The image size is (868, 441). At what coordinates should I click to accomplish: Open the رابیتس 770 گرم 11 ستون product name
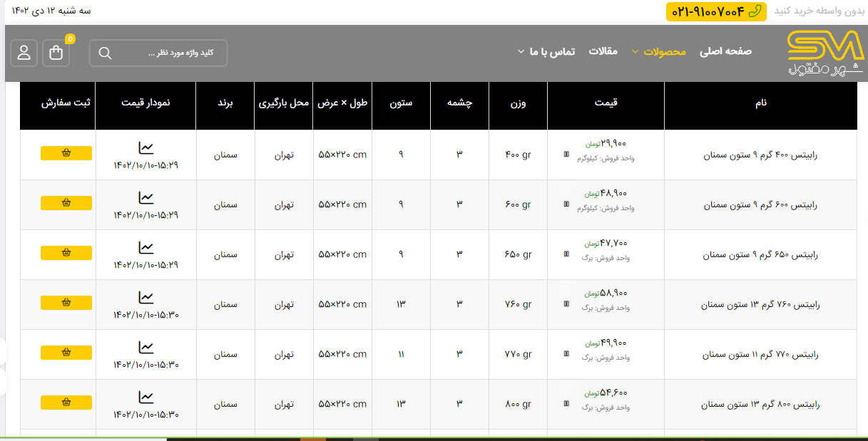tap(760, 354)
